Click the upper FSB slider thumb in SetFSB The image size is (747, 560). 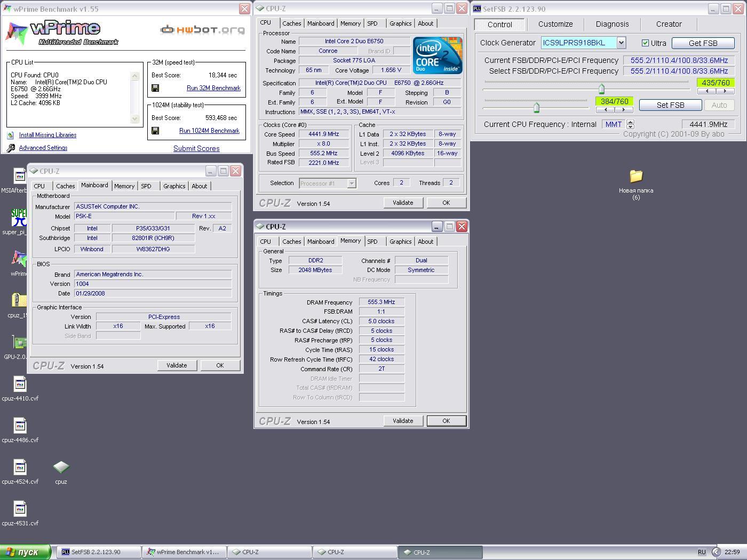click(x=602, y=89)
